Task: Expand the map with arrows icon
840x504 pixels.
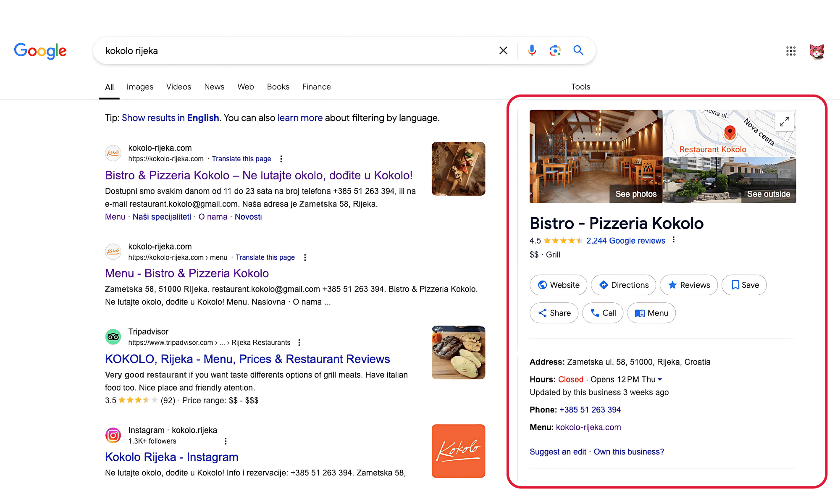Action: coord(784,122)
